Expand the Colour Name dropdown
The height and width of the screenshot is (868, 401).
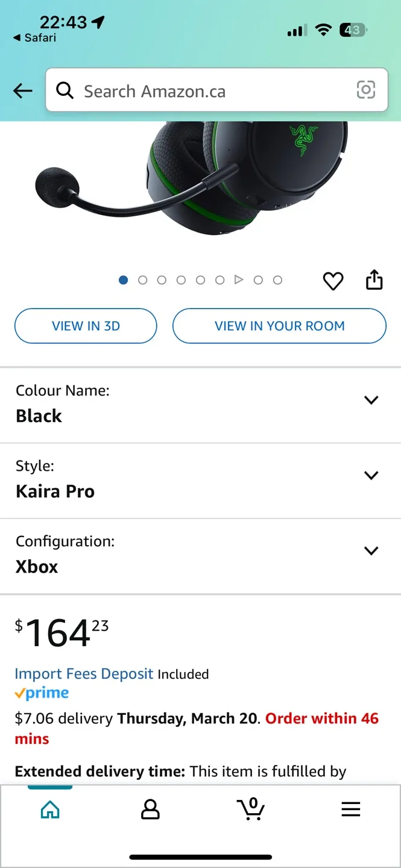[x=371, y=400]
